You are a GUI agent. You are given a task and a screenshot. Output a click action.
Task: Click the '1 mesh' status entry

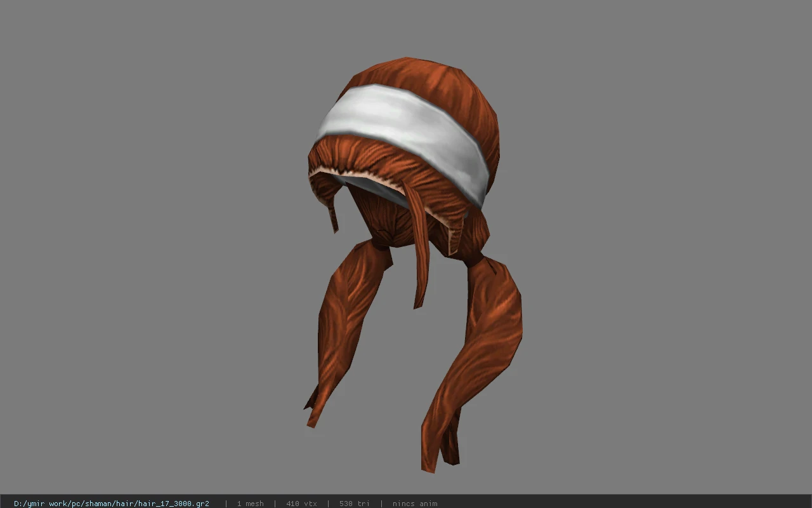pos(250,504)
